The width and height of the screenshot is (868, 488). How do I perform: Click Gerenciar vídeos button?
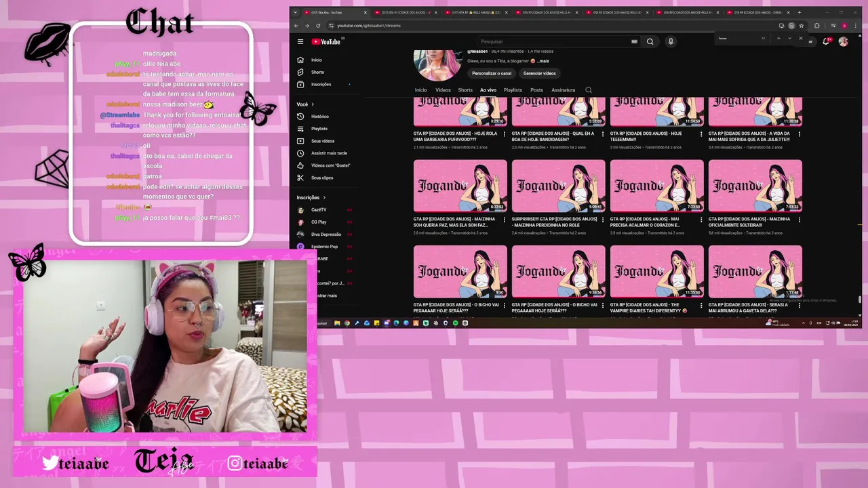[x=540, y=73]
